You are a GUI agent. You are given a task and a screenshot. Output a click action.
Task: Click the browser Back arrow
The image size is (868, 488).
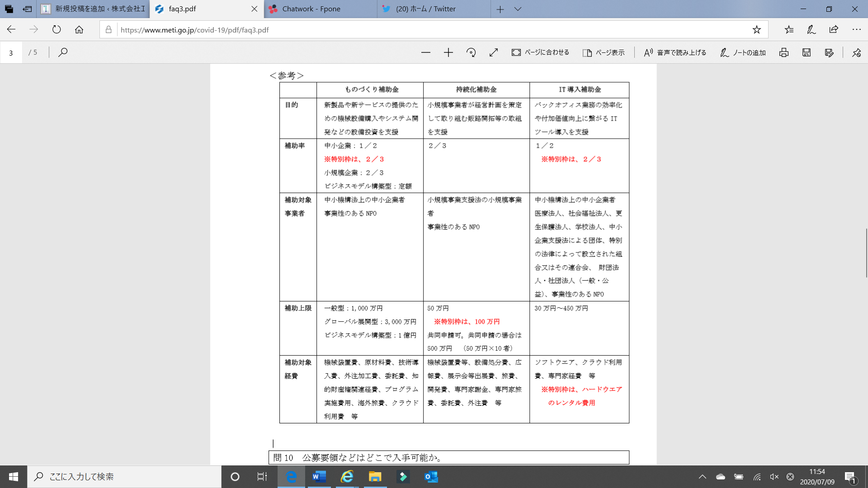pos(11,30)
